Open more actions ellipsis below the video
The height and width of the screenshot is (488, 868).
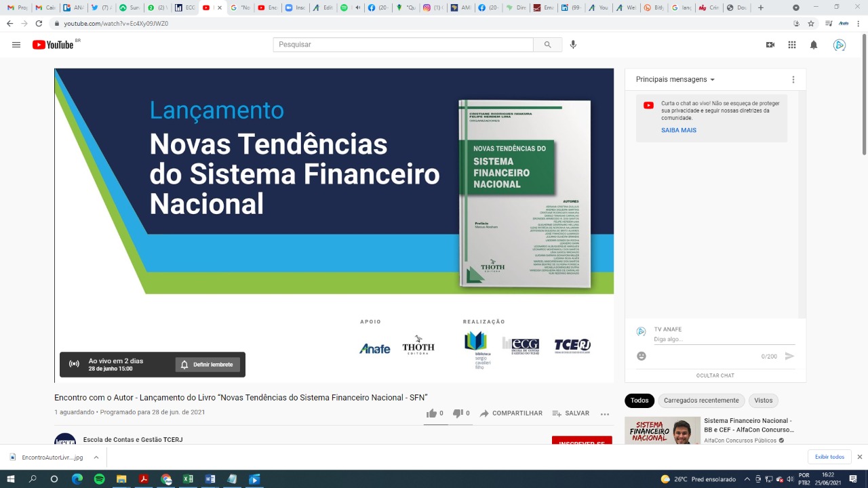[605, 413]
